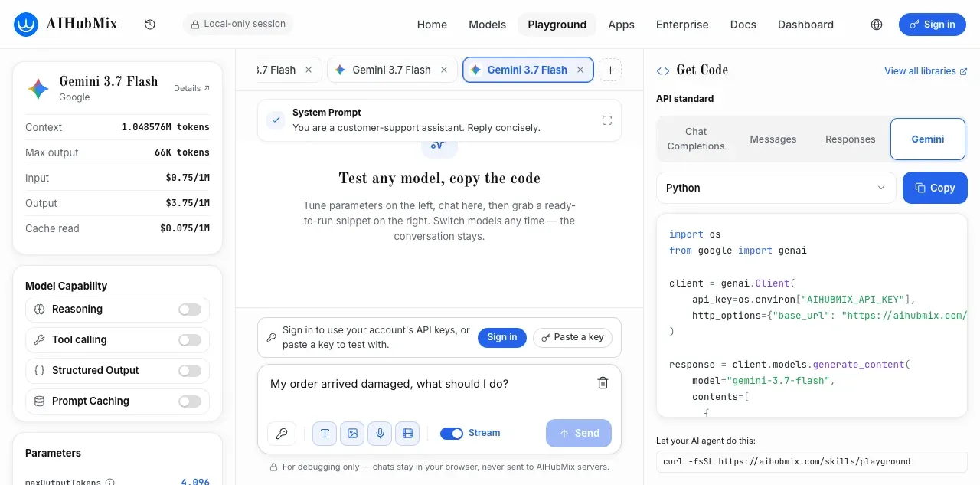The height and width of the screenshot is (485, 980).
Task: Click the Tool calling wrench icon
Action: (x=40, y=340)
